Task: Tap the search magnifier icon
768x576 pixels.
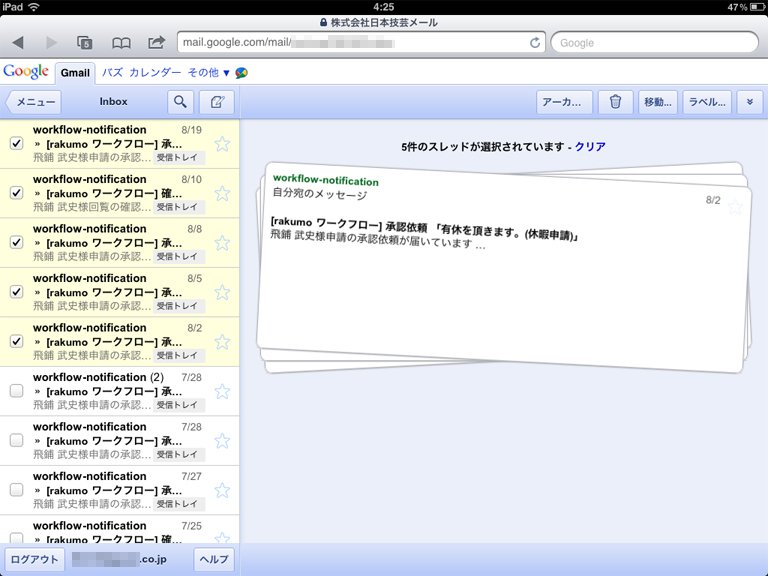Action: coord(180,102)
